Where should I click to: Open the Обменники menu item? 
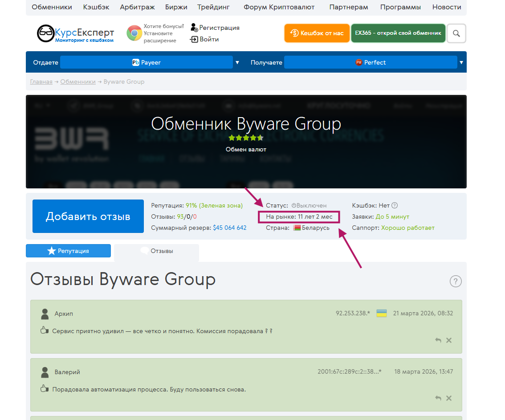click(52, 7)
